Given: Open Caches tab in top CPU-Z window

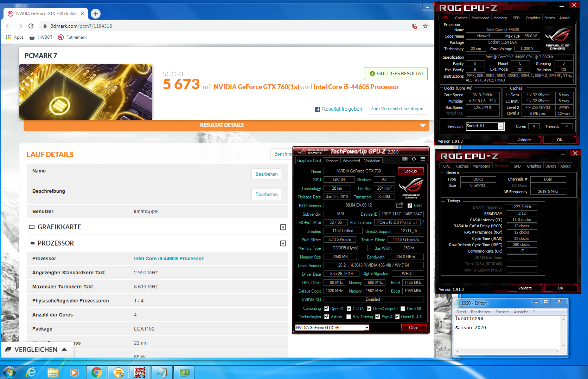Looking at the screenshot, I should pyautogui.click(x=461, y=18).
